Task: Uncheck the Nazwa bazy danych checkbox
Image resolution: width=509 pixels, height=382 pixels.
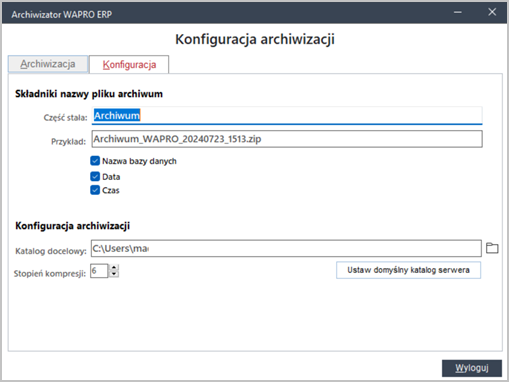Action: pyautogui.click(x=95, y=161)
